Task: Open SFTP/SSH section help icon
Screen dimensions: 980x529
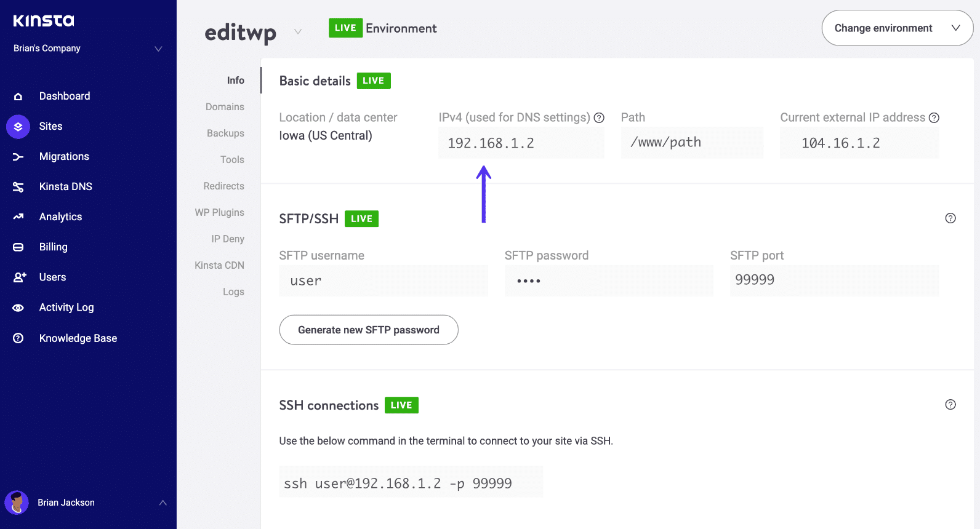Action: point(950,218)
